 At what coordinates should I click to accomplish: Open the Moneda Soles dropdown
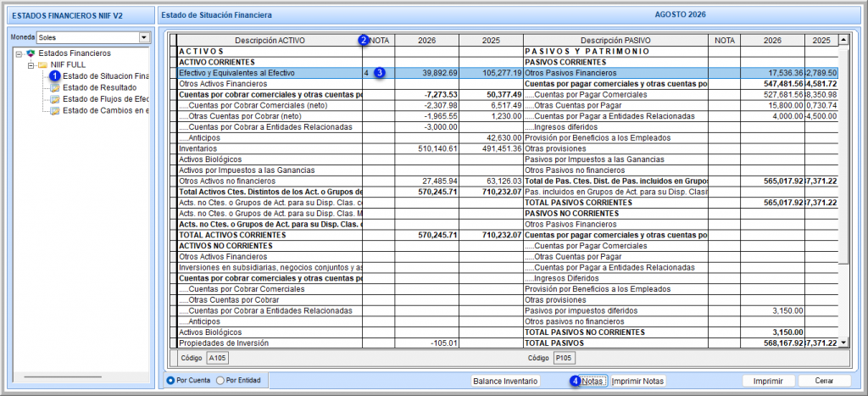(144, 37)
